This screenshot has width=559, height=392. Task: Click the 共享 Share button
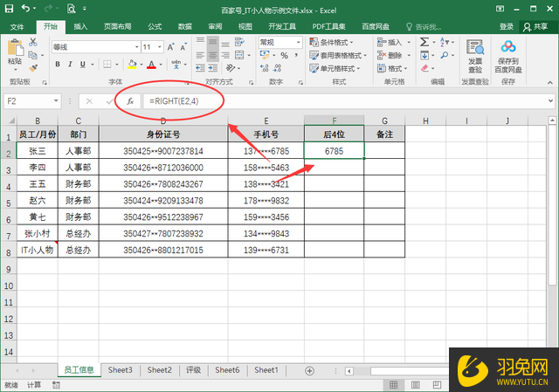535,27
